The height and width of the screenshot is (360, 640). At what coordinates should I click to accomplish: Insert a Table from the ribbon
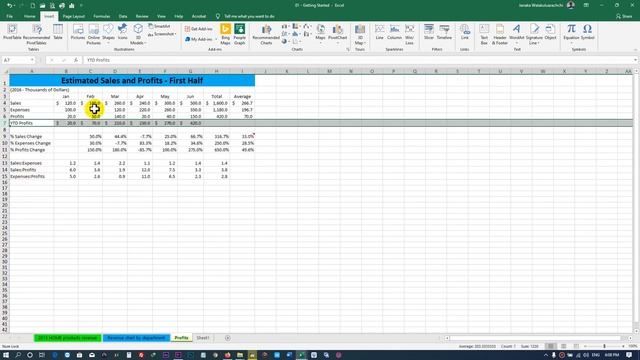58,32
